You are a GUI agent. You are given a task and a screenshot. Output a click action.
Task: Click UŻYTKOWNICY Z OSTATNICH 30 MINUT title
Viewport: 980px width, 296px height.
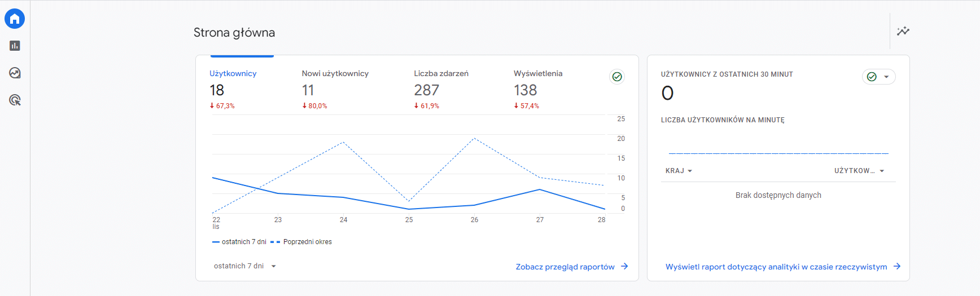click(x=727, y=74)
